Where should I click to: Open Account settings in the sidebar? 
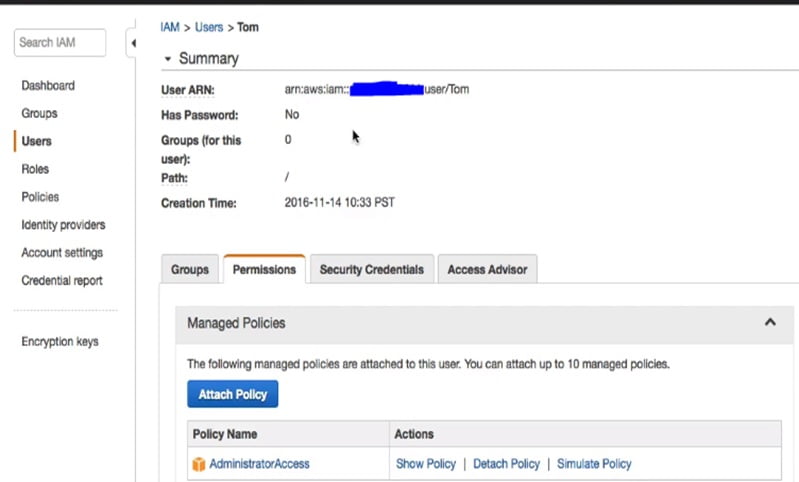coord(62,253)
